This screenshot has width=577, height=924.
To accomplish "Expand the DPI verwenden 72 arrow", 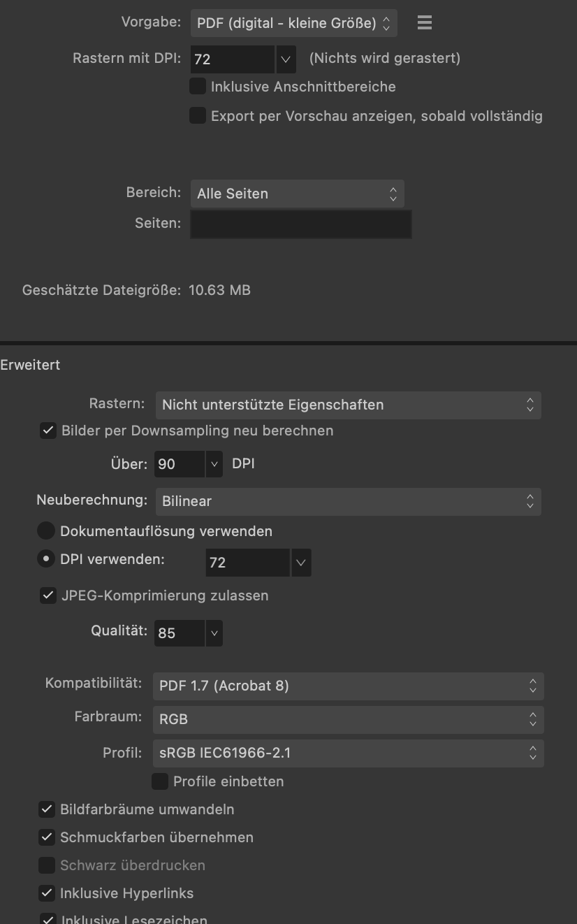I will point(301,563).
